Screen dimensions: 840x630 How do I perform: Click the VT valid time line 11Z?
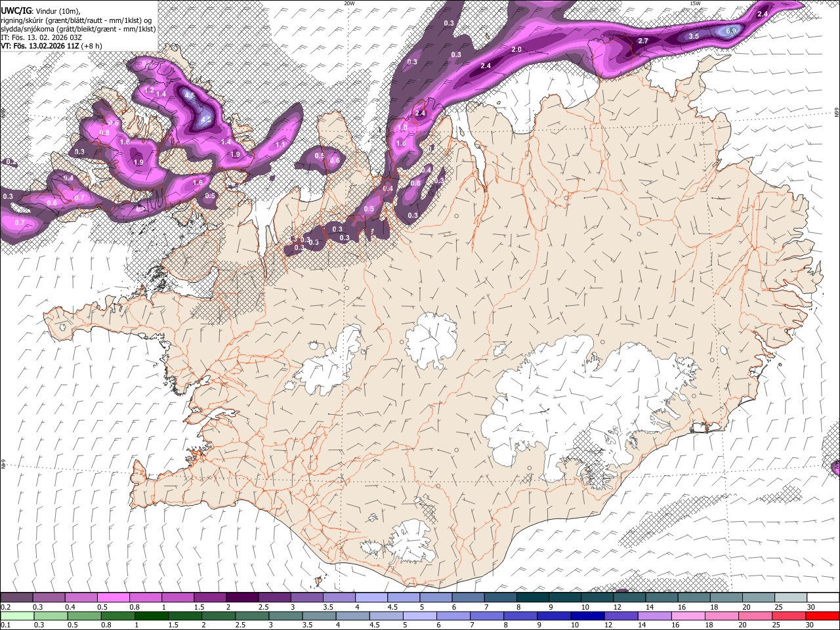tap(51, 46)
